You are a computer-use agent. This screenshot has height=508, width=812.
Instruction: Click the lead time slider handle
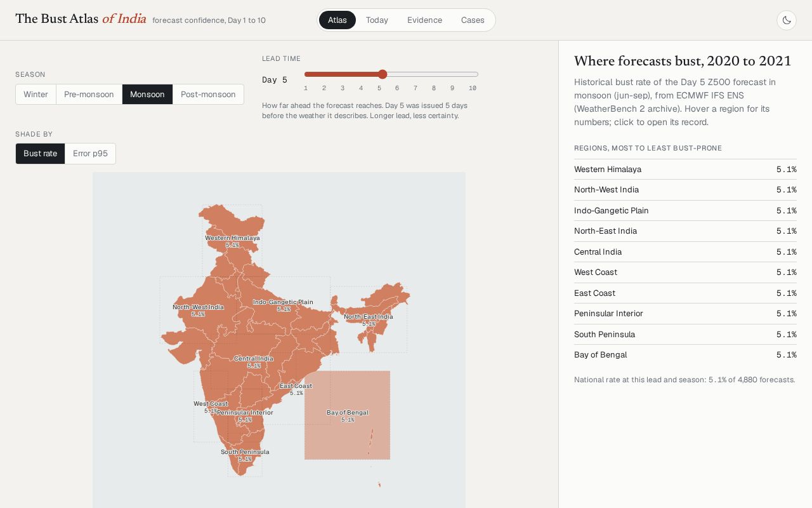click(x=383, y=74)
